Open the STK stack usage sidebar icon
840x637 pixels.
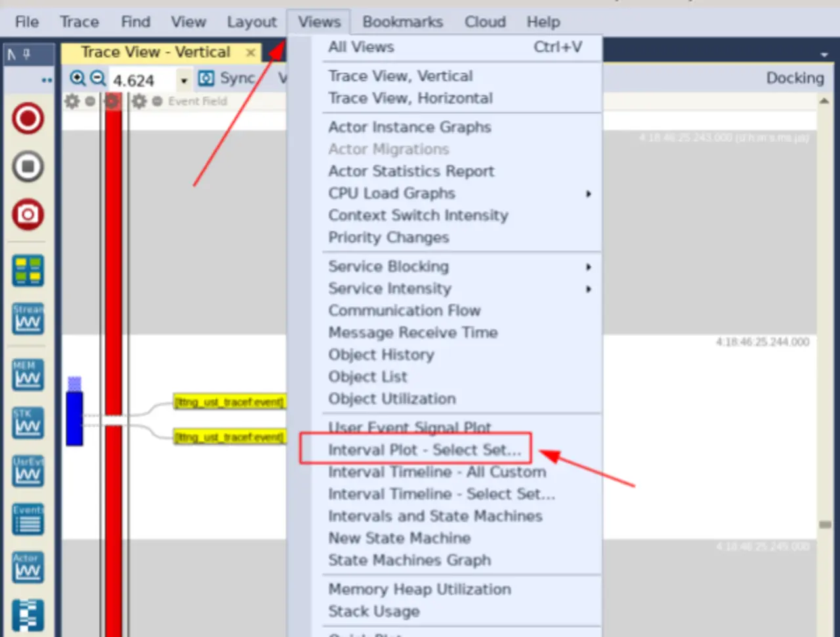[x=28, y=423]
